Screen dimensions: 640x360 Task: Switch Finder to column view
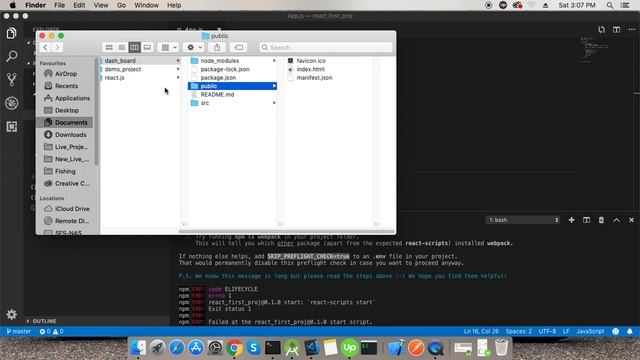click(134, 47)
